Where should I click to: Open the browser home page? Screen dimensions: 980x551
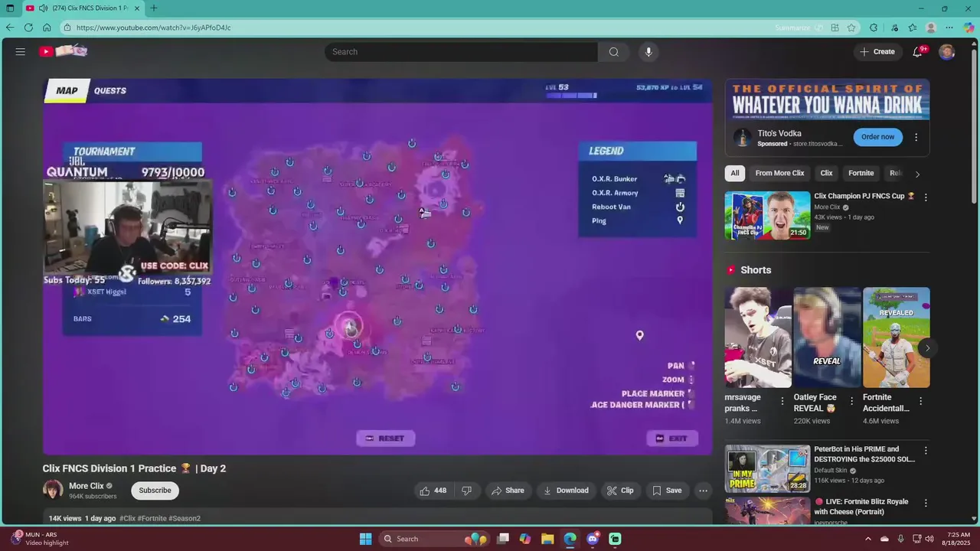47,28
